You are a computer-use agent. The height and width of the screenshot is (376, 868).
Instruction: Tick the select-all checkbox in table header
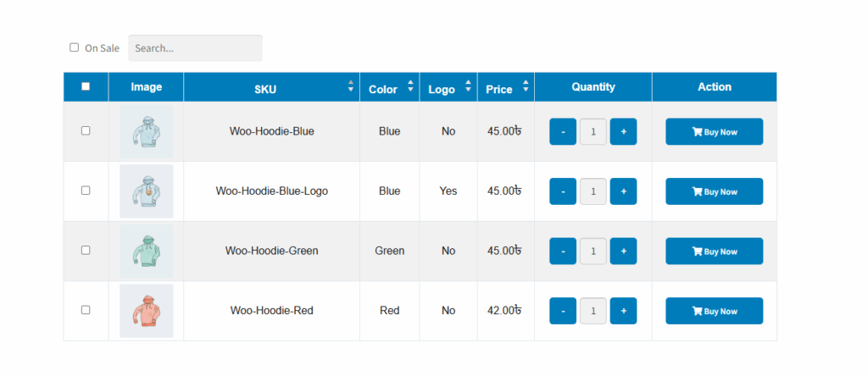pos(86,86)
